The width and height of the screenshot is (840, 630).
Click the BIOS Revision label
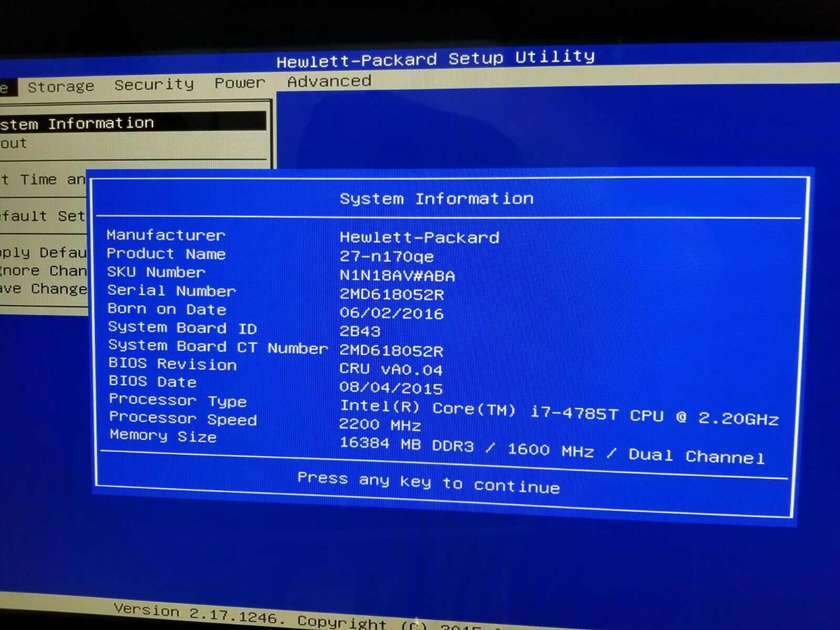173,364
